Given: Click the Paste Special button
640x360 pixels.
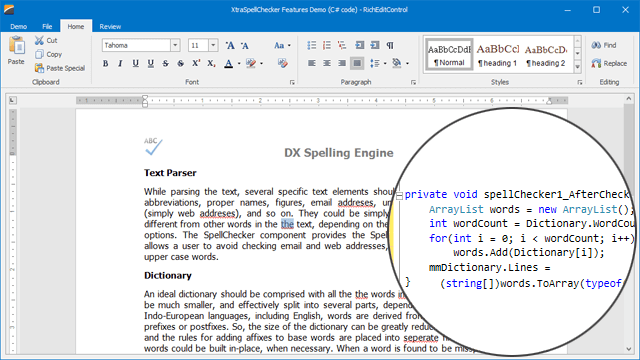Looking at the screenshot, I should point(60,68).
